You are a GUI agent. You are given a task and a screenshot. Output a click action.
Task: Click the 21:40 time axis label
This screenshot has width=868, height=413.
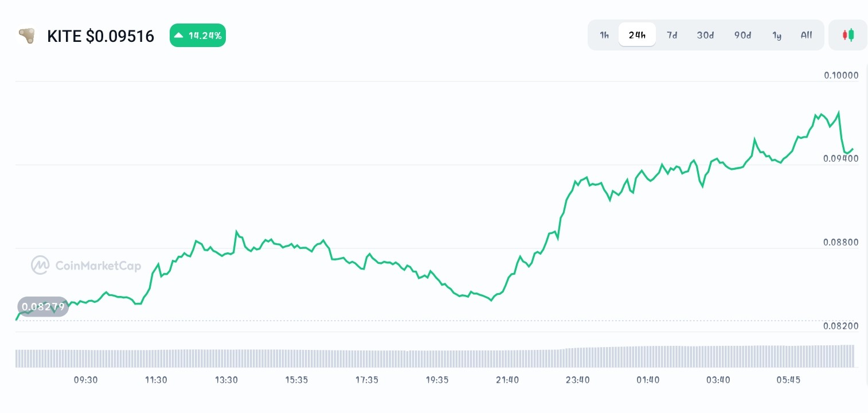[x=507, y=380]
